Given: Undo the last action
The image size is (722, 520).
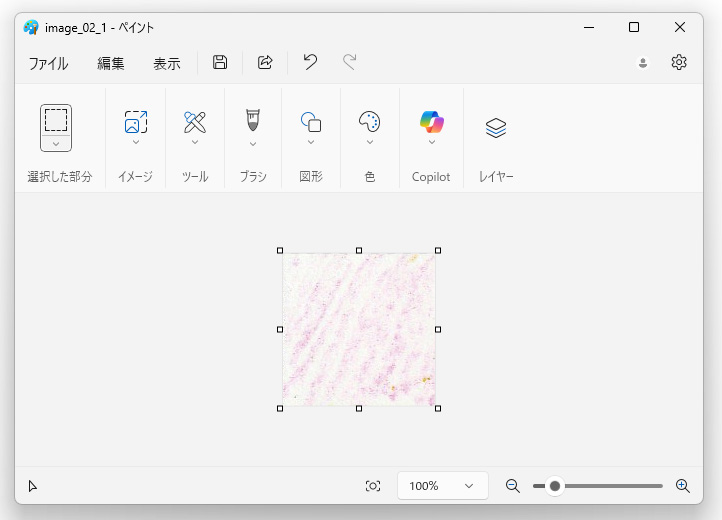Looking at the screenshot, I should [310, 62].
